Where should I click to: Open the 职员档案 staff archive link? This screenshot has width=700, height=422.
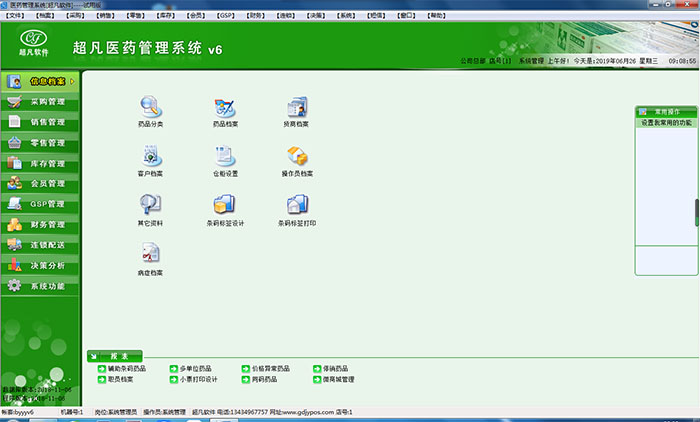116,379
